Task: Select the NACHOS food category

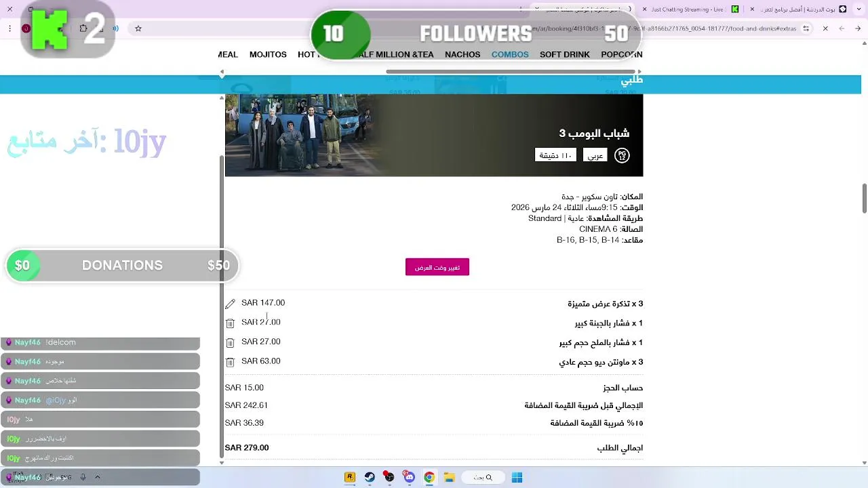Action: [x=462, y=54]
